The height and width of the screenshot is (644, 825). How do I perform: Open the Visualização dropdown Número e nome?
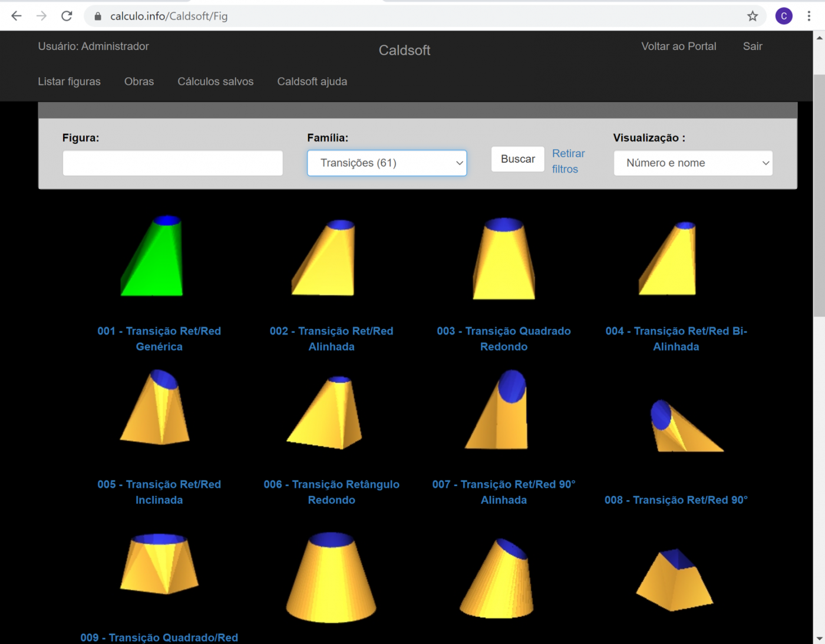point(693,163)
